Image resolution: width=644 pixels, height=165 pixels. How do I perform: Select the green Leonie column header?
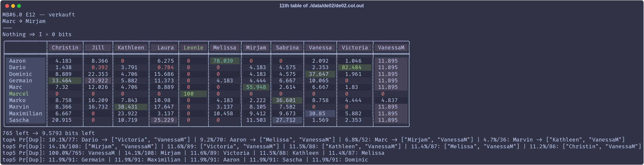coord(193,48)
